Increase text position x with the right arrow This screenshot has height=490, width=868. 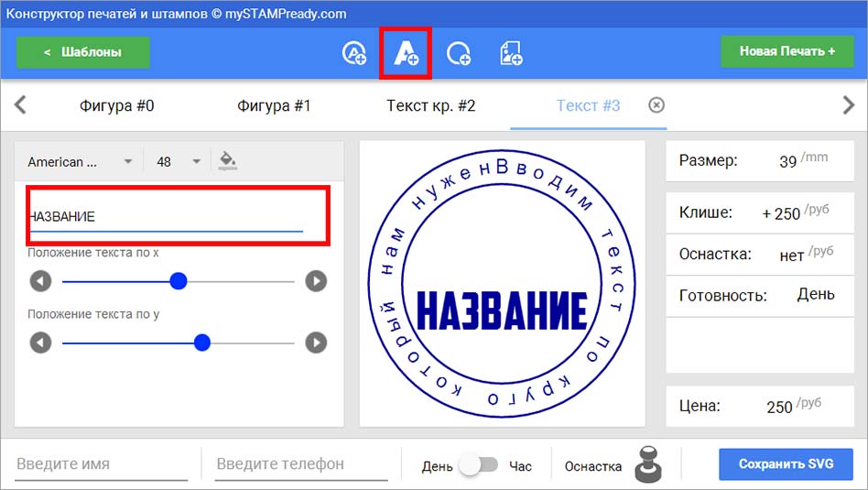[x=316, y=281]
